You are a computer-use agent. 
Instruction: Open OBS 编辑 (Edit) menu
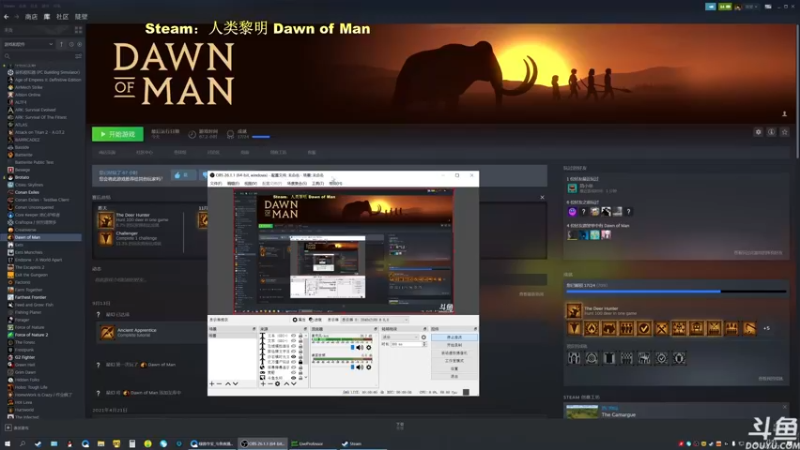[x=233, y=183]
